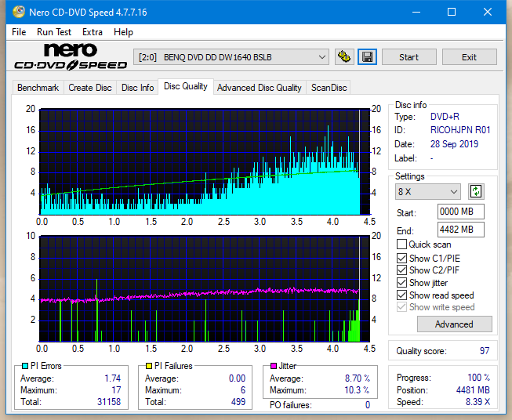Screen dimensions: 512x420
Task: Open the Advanced settings button
Action: pos(454,324)
